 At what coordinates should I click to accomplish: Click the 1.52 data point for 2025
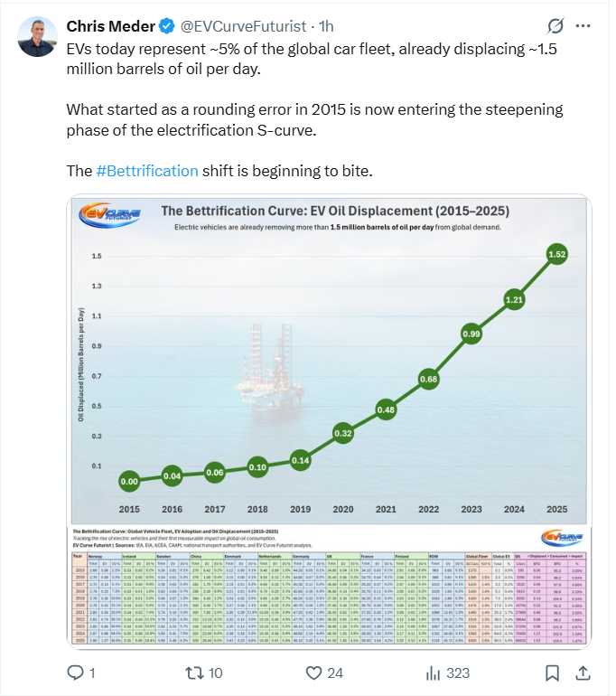[556, 256]
